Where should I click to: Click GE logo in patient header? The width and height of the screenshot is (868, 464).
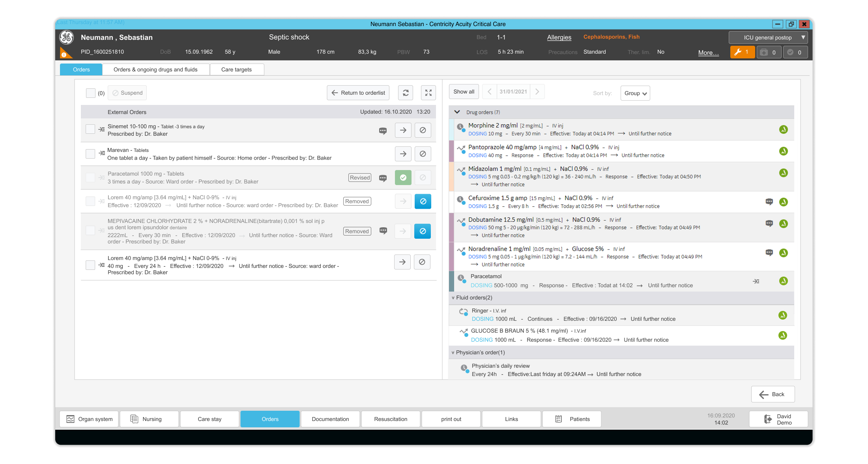pyautogui.click(x=66, y=37)
